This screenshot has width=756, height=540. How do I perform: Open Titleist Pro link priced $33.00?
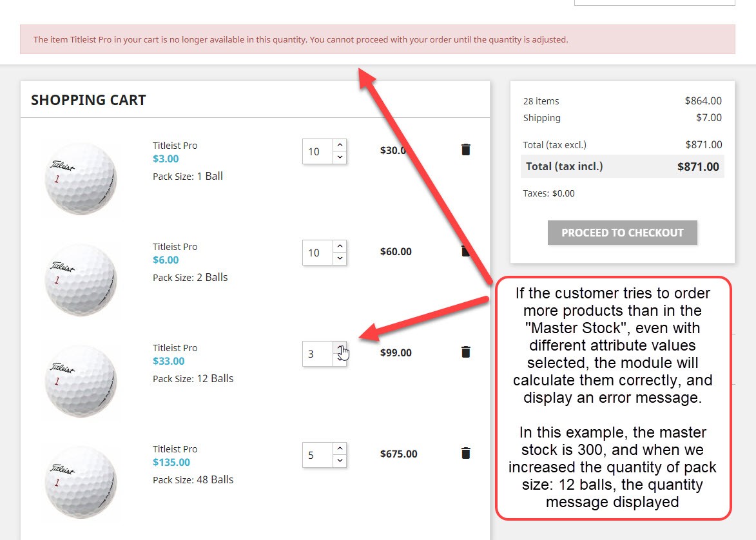tap(175, 348)
